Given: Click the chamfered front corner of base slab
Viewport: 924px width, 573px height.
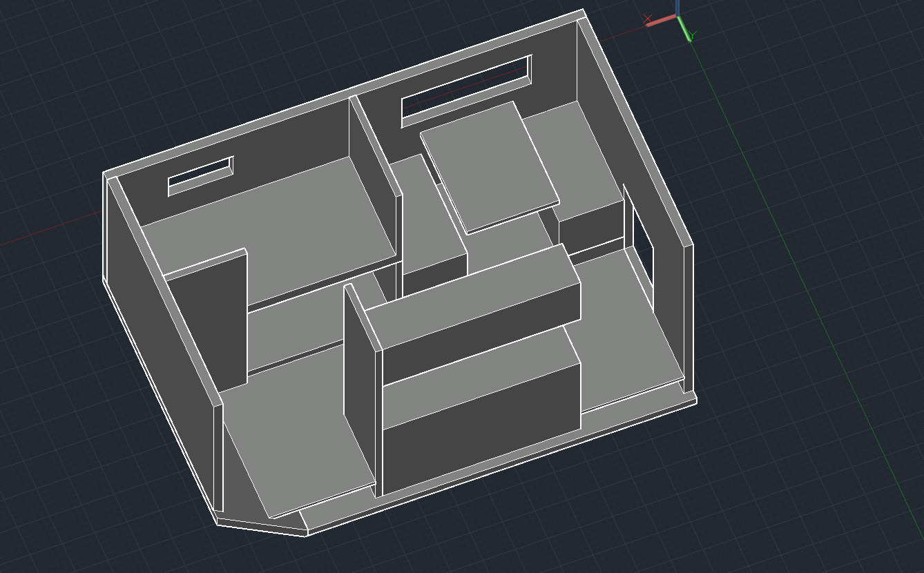Looking at the screenshot, I should (x=262, y=528).
